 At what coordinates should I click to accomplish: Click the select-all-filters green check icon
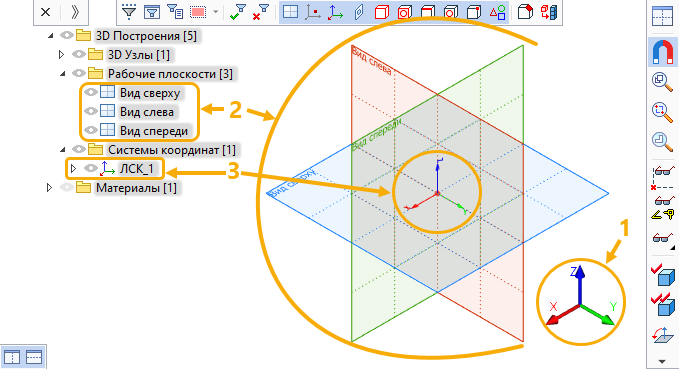click(x=238, y=12)
